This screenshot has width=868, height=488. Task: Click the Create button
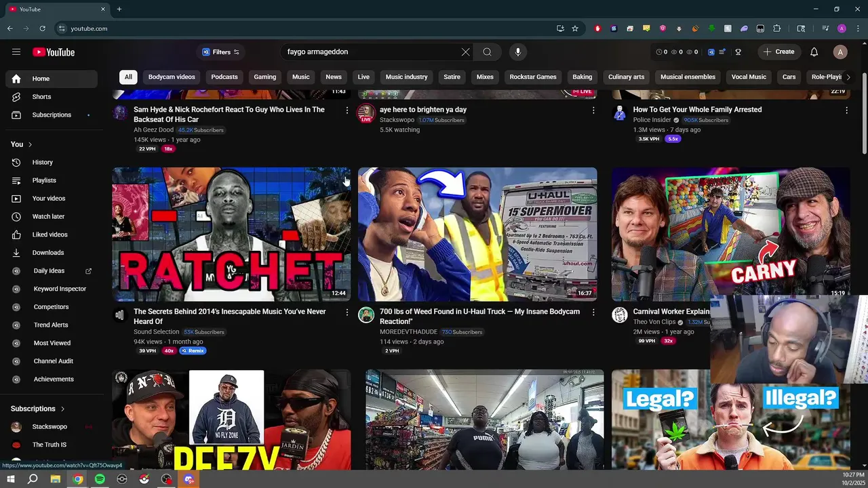[x=778, y=52]
